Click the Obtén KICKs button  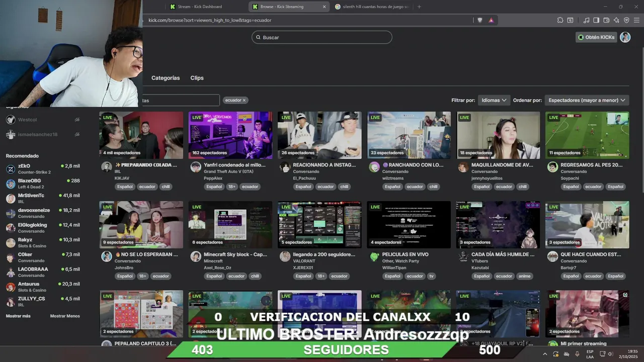point(596,37)
